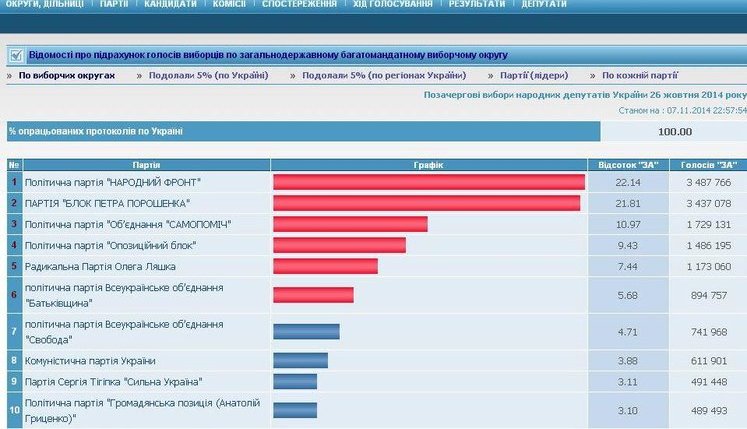Click the Графік column header
The width and height of the screenshot is (747, 429).
[x=428, y=165]
